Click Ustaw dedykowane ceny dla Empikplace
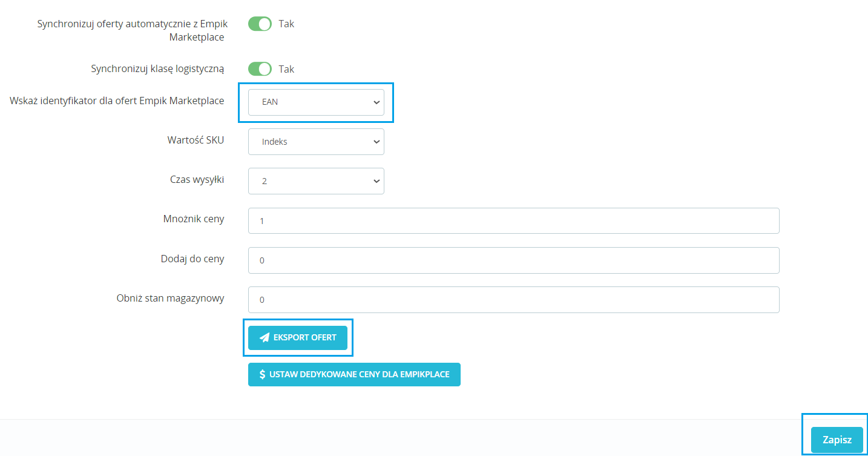868x456 pixels. pos(354,374)
